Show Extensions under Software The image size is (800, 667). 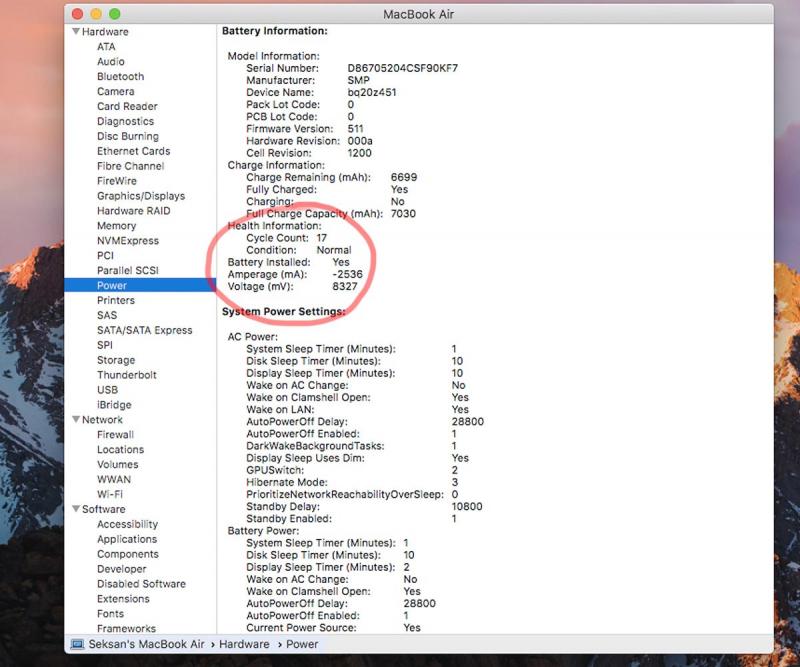pyautogui.click(x=123, y=599)
